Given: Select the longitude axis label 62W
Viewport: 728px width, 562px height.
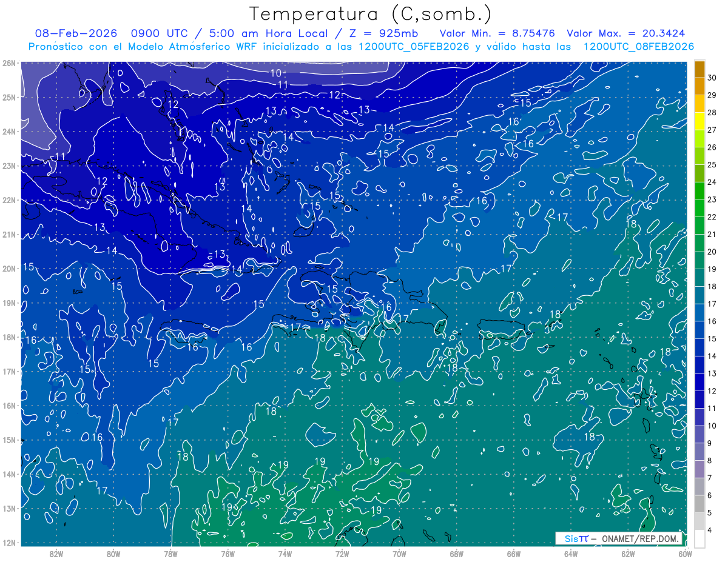Looking at the screenshot, I should pos(628,554).
